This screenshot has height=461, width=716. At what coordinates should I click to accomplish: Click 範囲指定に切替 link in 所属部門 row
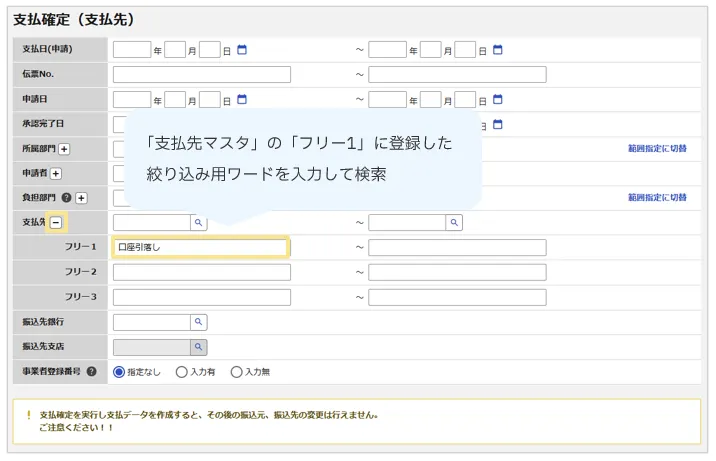point(657,148)
